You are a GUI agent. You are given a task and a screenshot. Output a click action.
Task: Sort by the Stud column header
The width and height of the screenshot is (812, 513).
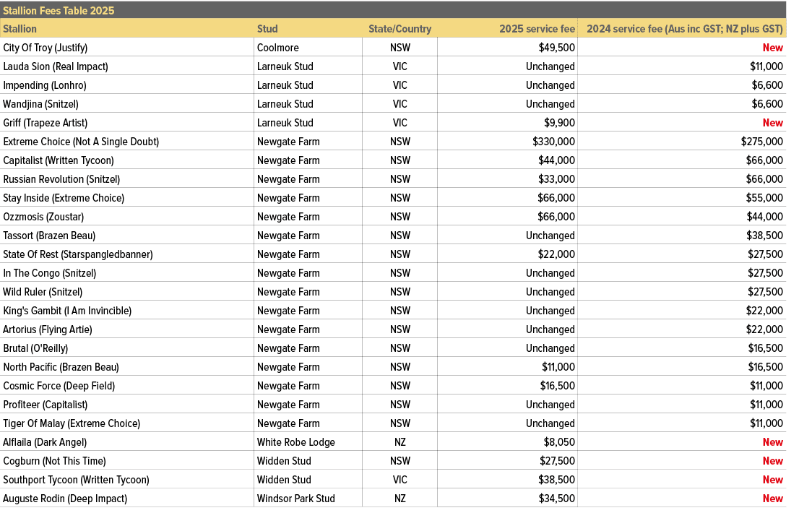pyautogui.click(x=267, y=29)
